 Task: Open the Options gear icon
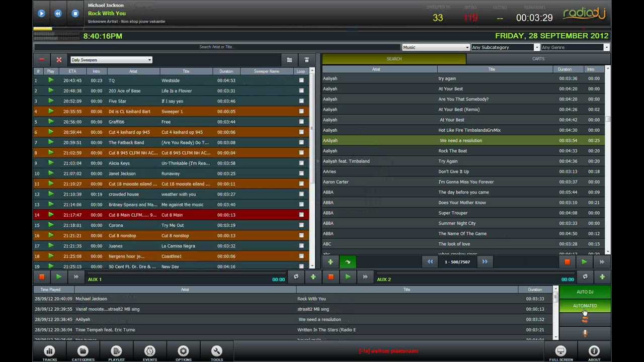(x=183, y=353)
